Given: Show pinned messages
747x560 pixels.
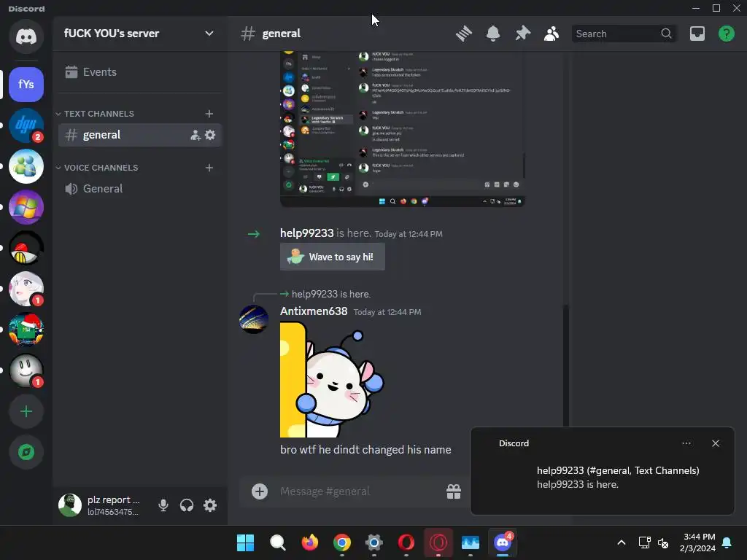Looking at the screenshot, I should [522, 34].
